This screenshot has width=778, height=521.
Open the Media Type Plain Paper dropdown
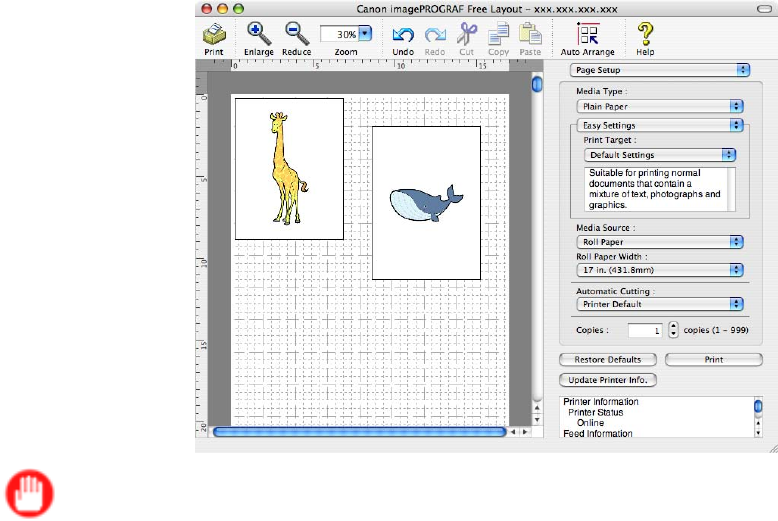(x=660, y=106)
